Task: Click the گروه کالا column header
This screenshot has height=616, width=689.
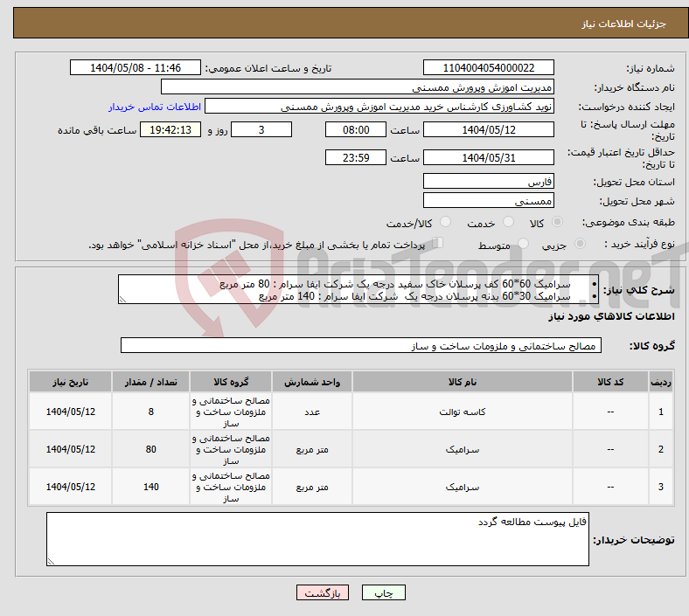Action: point(231,382)
